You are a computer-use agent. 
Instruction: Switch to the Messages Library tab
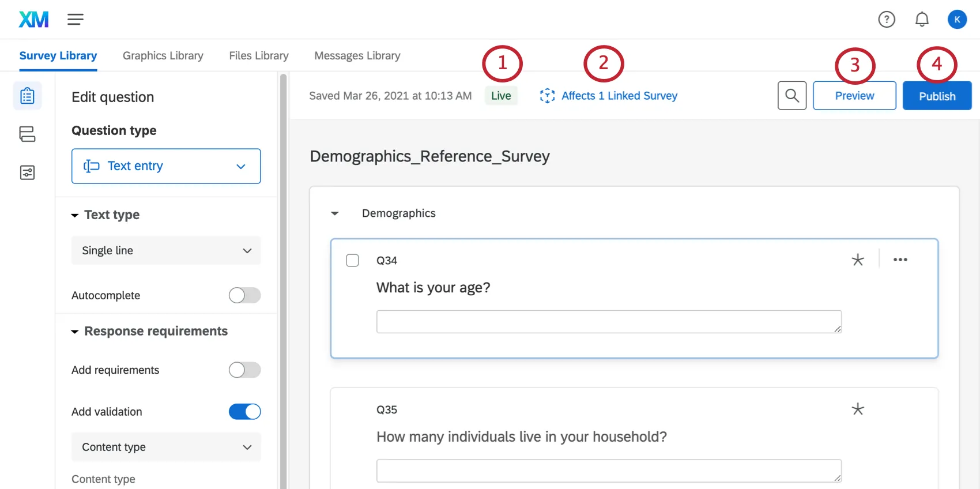point(357,56)
